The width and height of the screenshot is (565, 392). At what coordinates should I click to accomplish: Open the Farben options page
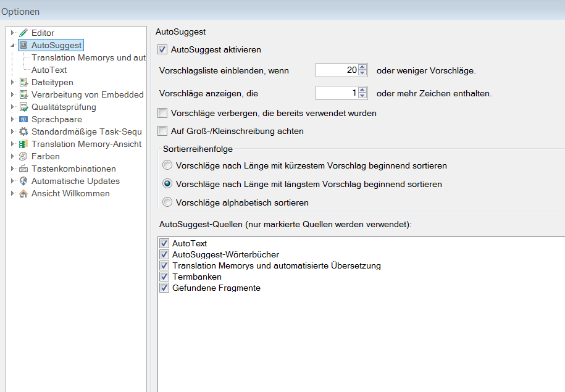(x=46, y=156)
